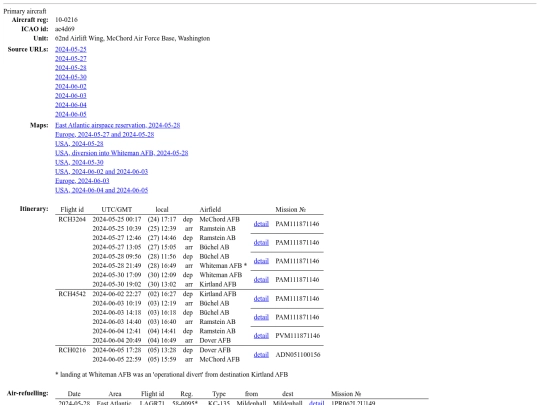This screenshot has height=405, width=540.
Task: Select aircraft reg value 10-0216
Action: pyautogui.click(x=66, y=20)
